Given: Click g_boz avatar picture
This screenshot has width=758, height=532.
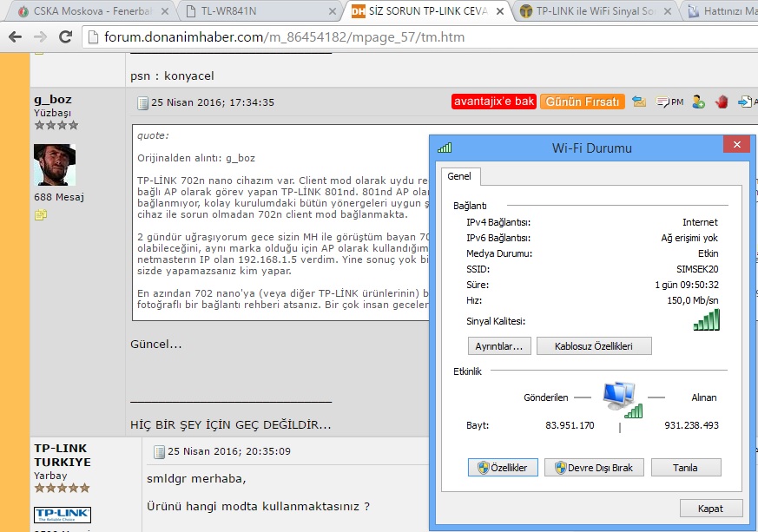Looking at the screenshot, I should [x=55, y=165].
